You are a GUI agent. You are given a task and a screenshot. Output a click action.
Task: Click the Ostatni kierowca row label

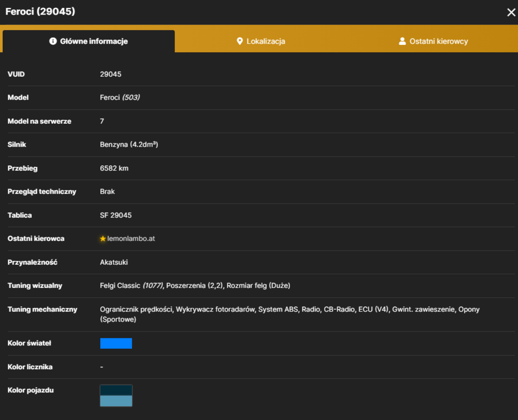[x=36, y=239]
